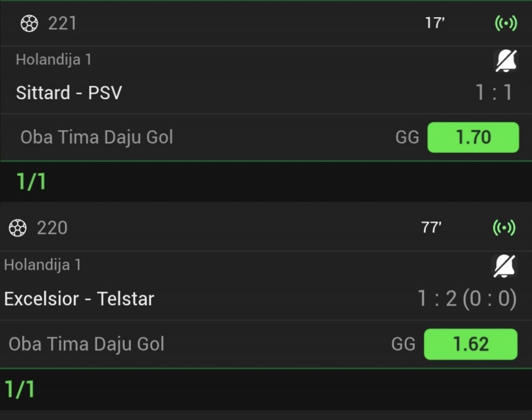
Task: Click the 1 : 2 (0 : 0) score
Action: point(467,298)
